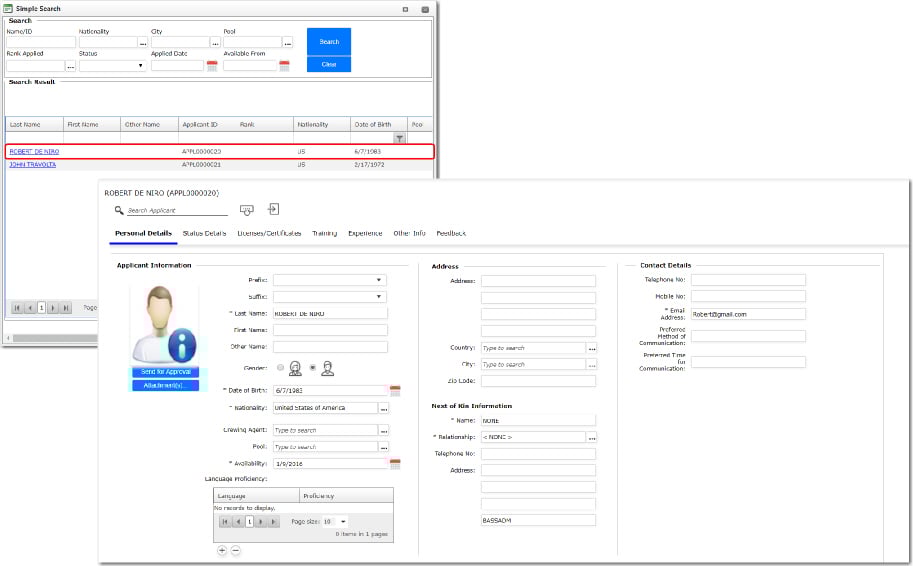The image size is (913, 566).
Task: Open the Experience tab
Action: (365, 233)
